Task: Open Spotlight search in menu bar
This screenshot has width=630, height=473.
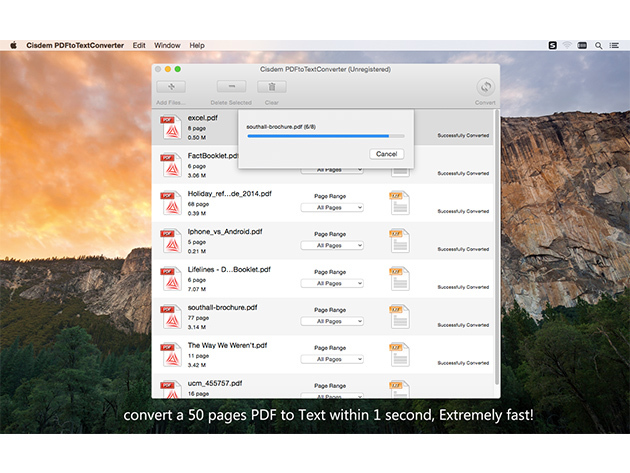Action: [598, 45]
